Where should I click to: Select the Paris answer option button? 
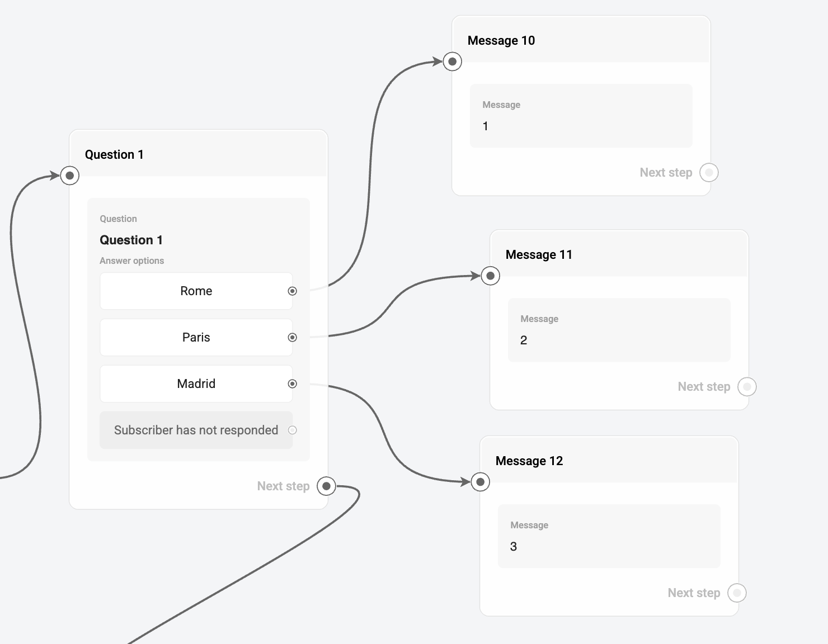pyautogui.click(x=196, y=337)
